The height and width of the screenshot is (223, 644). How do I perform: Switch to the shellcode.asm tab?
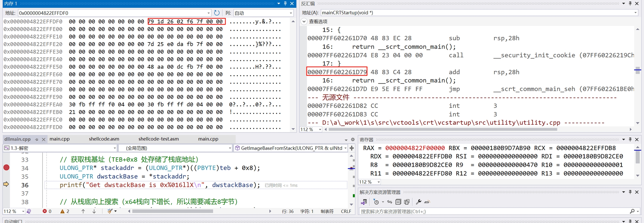(104, 139)
